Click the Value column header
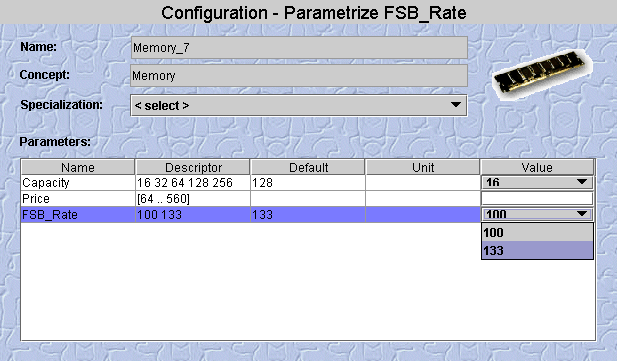The width and height of the screenshot is (617, 361). (537, 167)
